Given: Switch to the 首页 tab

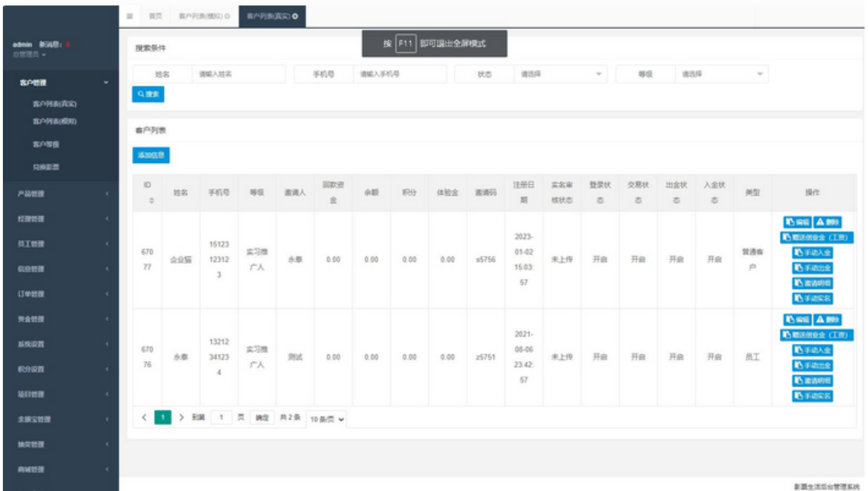Looking at the screenshot, I should pos(155,16).
